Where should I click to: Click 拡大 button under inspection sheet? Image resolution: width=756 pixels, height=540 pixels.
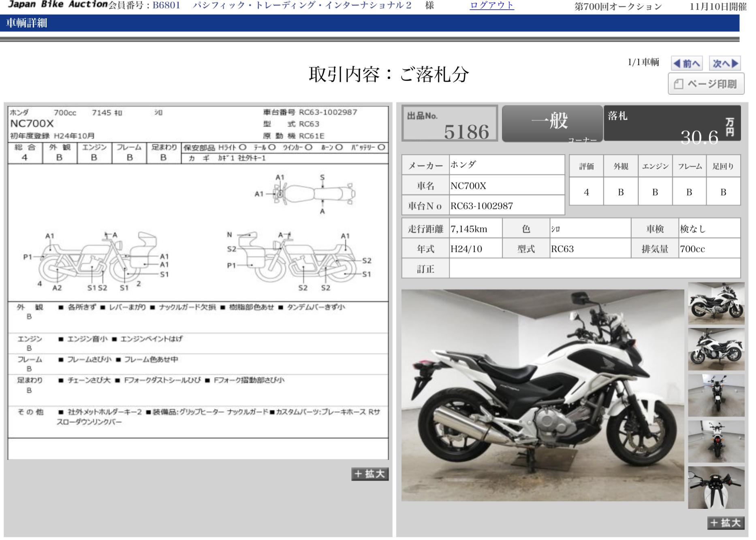point(370,474)
